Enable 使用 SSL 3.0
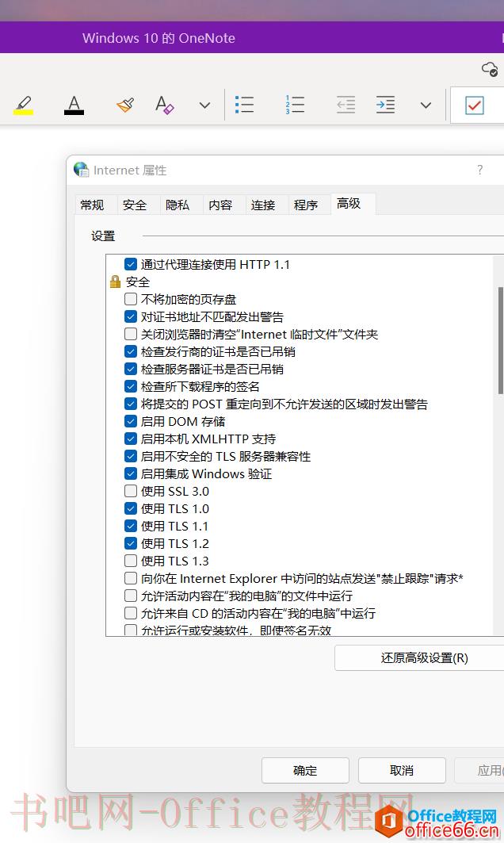The height and width of the screenshot is (843, 504). point(131,491)
